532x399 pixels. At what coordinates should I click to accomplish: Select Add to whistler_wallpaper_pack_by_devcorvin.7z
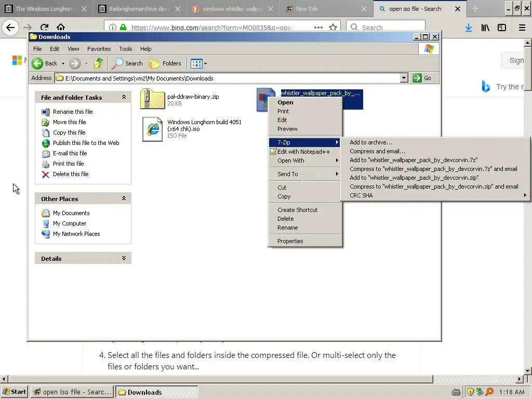(435, 160)
